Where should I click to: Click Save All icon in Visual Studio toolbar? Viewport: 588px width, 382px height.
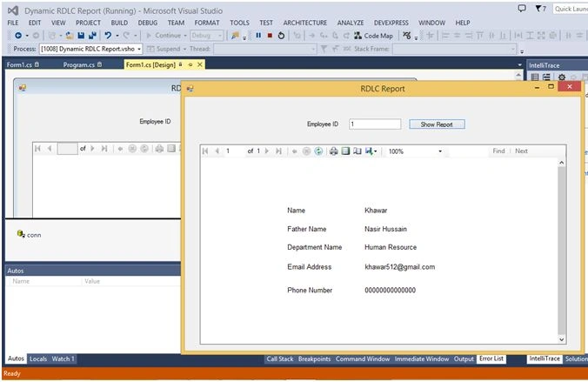[x=92, y=36]
